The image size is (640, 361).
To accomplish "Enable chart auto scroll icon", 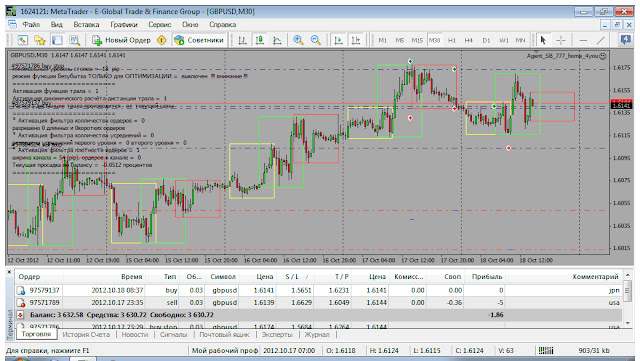I will [338, 40].
